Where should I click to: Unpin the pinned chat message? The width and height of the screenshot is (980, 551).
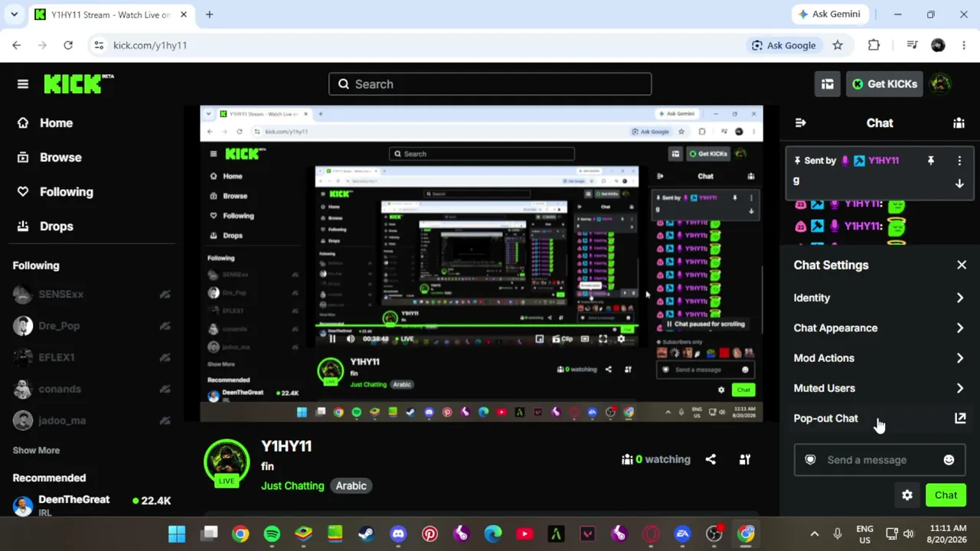click(931, 161)
